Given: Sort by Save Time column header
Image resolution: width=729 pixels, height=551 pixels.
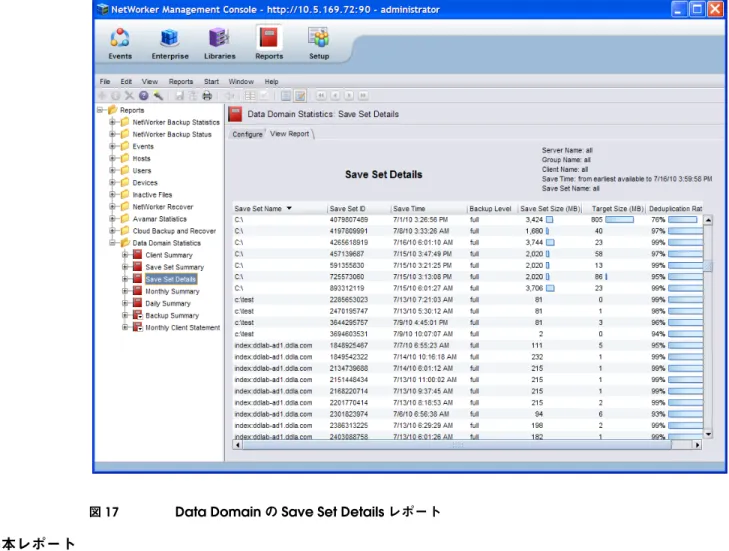Looking at the screenshot, I should [429, 209].
